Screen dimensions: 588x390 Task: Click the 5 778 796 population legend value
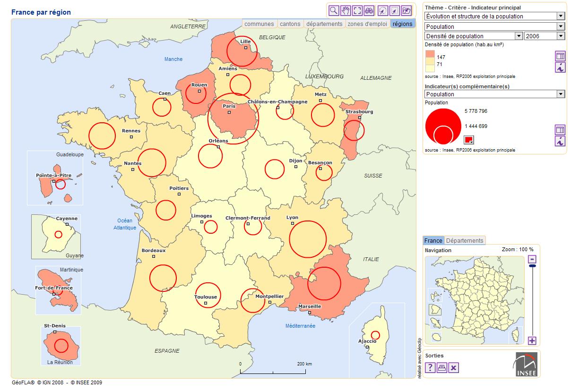[x=476, y=111]
